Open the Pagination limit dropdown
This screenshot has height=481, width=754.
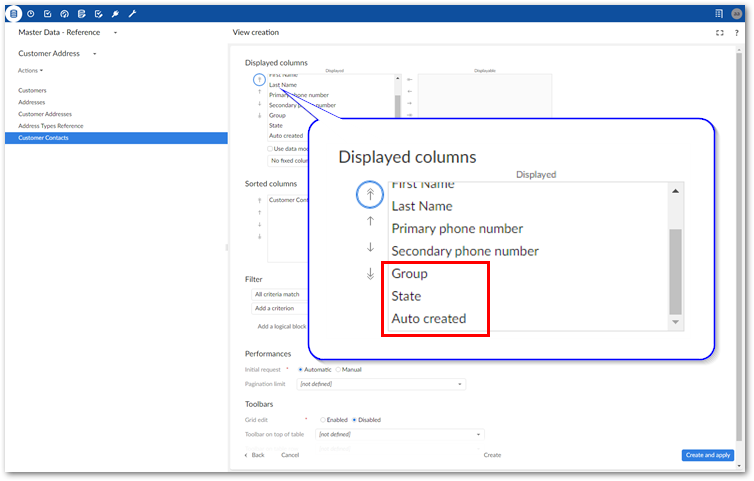381,384
